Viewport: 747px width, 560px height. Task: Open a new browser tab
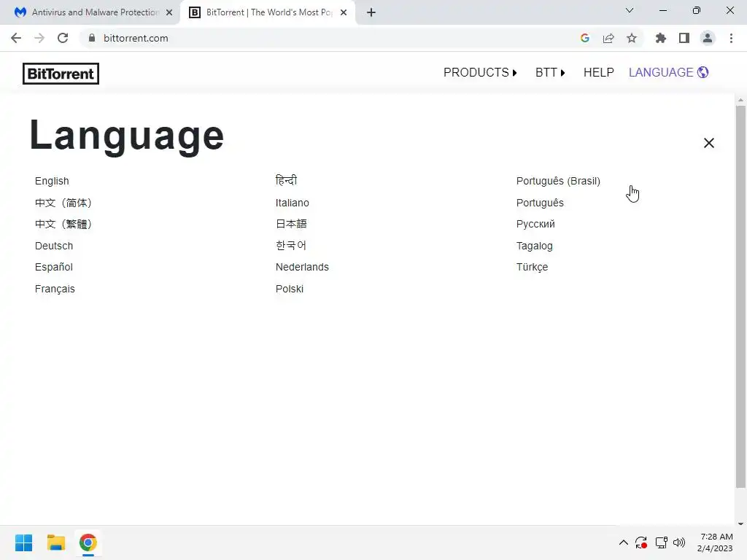click(x=371, y=12)
